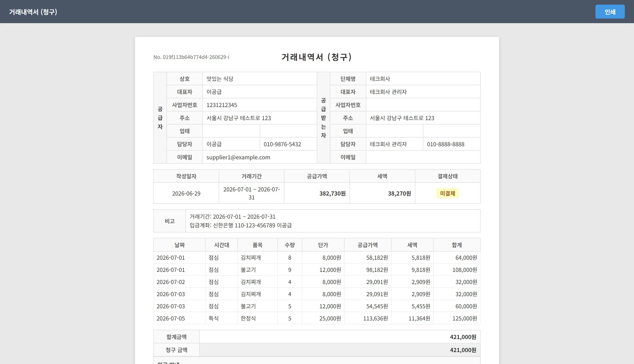Click recipient phone 010-8888-8888
634x364 pixels.
point(446,144)
